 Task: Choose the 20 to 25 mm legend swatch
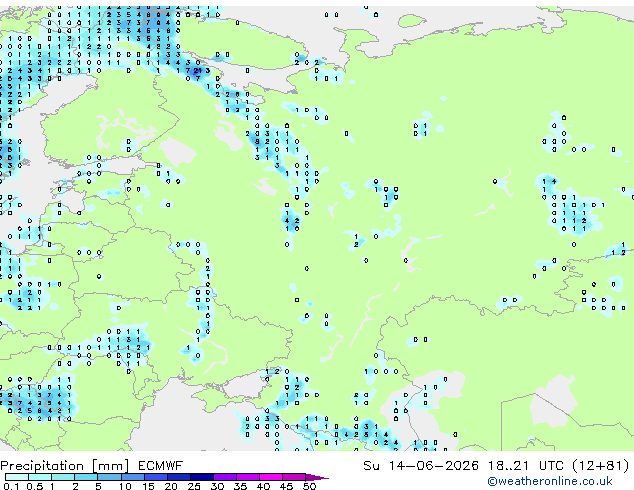(178, 477)
